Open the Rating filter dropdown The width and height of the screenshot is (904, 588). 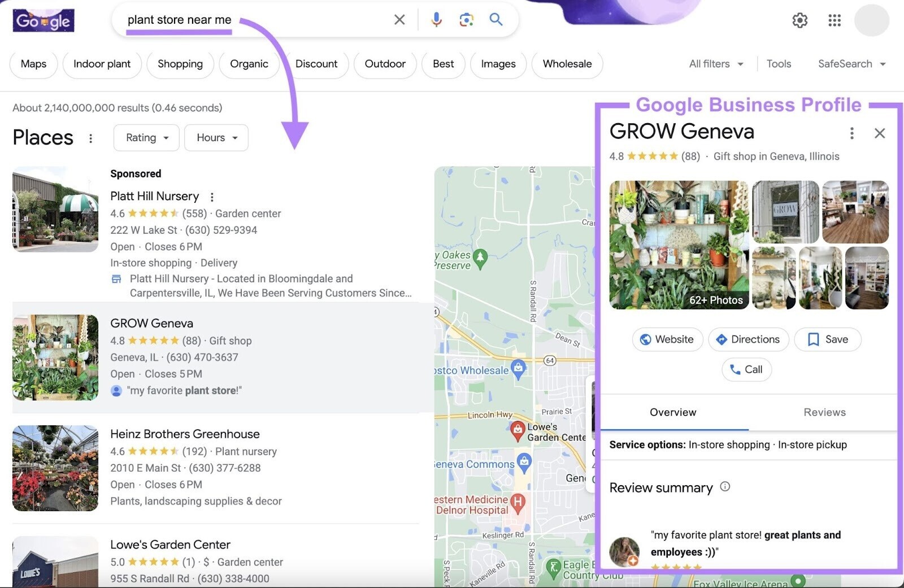(146, 138)
